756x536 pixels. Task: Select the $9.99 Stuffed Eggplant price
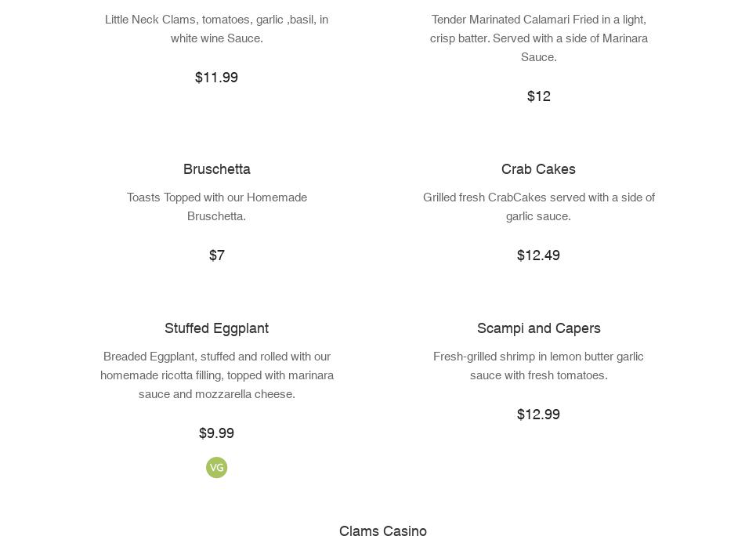click(x=216, y=433)
